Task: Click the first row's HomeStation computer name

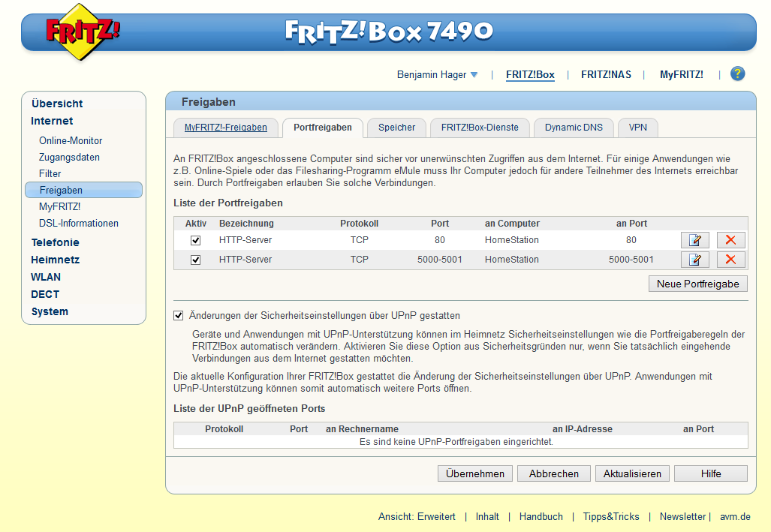Action: (512, 240)
